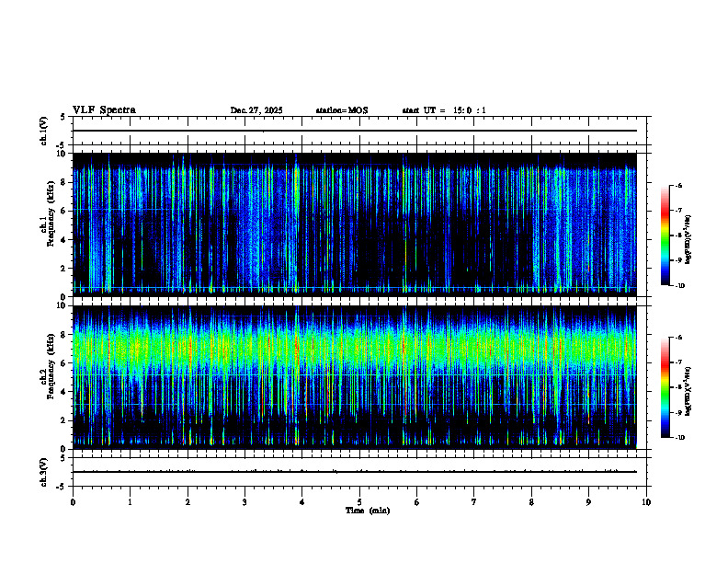Click the ch.2 spectrogram panel
The image size is (728, 563).
click(x=355, y=377)
